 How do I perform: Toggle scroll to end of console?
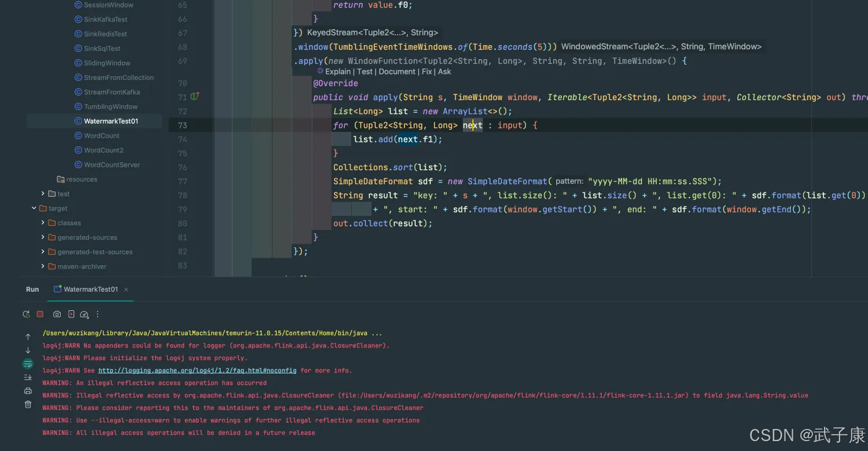28,377
